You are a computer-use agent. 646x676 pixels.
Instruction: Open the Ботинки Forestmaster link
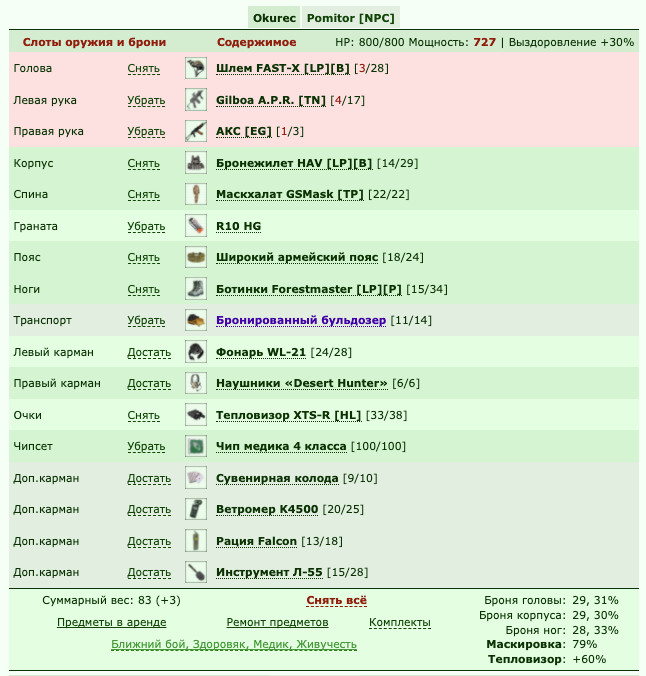pos(309,289)
